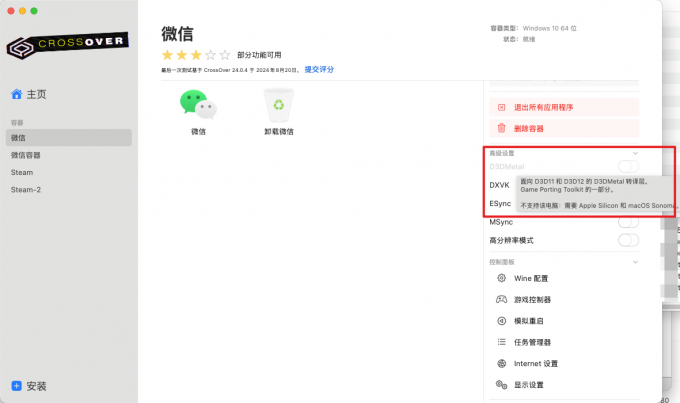This screenshot has height=403, width=680.
Task: Click the MSync setting label
Action: [x=501, y=222]
